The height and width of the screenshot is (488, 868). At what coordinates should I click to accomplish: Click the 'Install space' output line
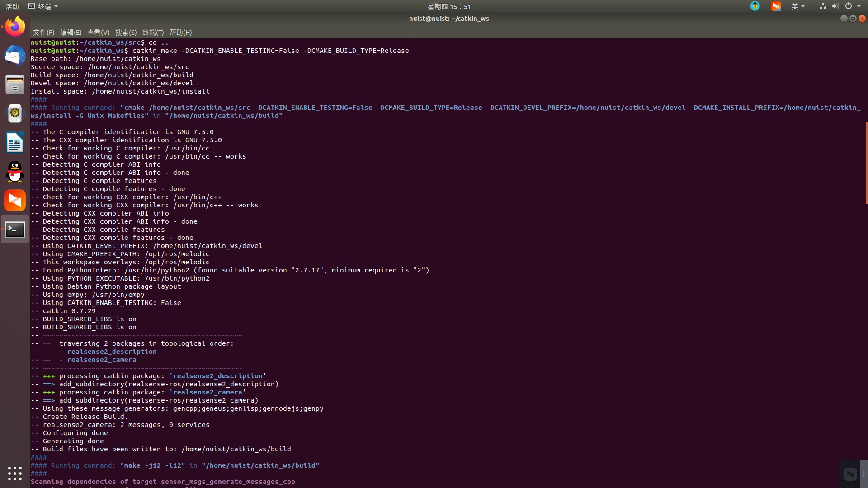[120, 91]
